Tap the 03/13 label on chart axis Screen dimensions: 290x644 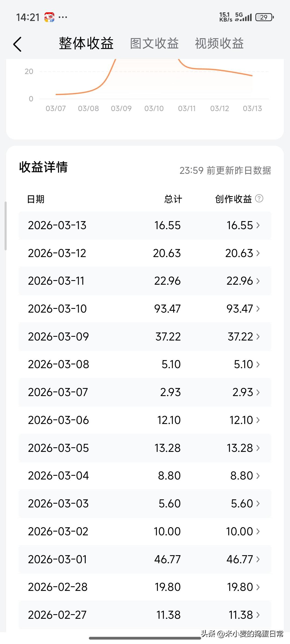tap(252, 108)
